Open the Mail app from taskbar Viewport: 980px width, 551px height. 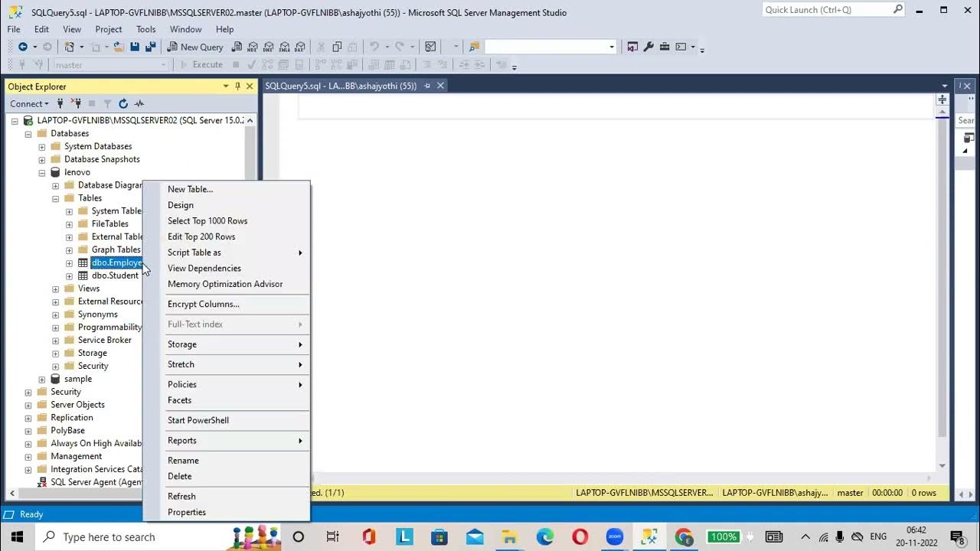475,536
